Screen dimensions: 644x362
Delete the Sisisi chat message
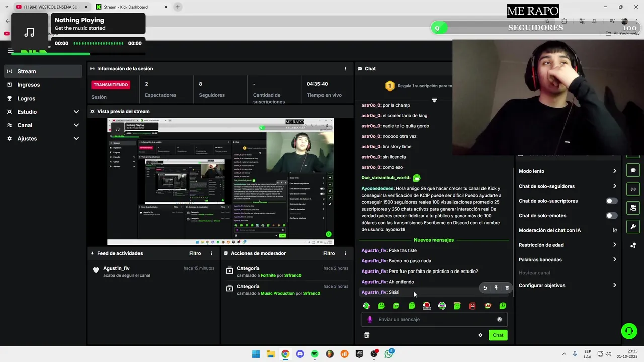tap(507, 288)
